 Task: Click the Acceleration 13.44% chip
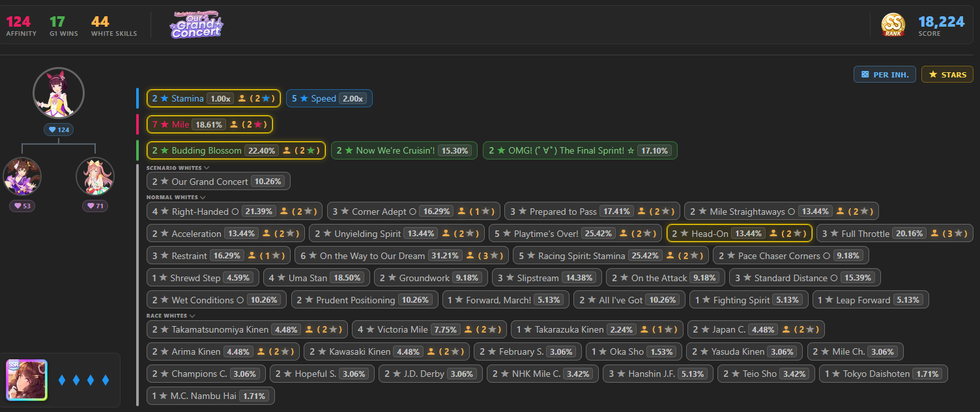(225, 234)
